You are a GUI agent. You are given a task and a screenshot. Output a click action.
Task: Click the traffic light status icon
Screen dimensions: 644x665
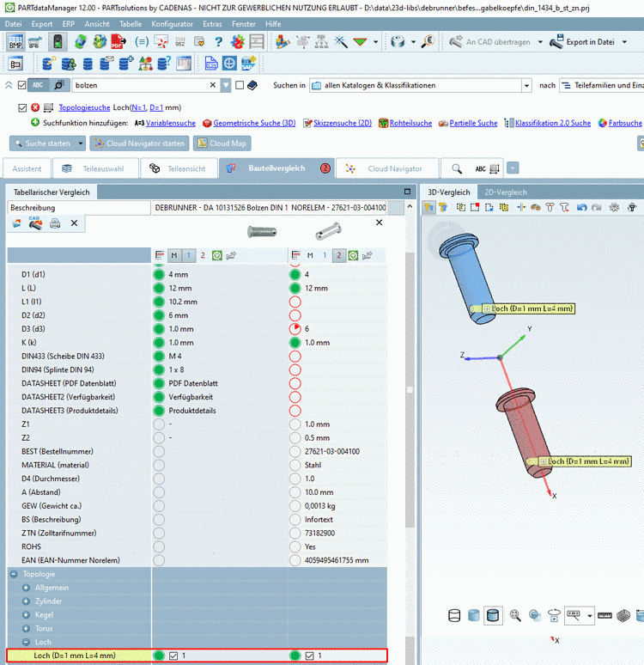point(58,42)
